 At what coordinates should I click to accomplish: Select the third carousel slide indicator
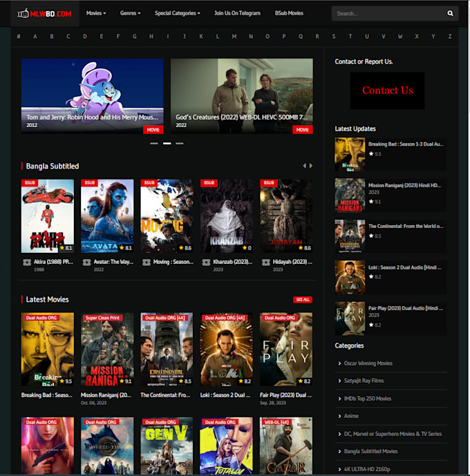[x=180, y=143]
